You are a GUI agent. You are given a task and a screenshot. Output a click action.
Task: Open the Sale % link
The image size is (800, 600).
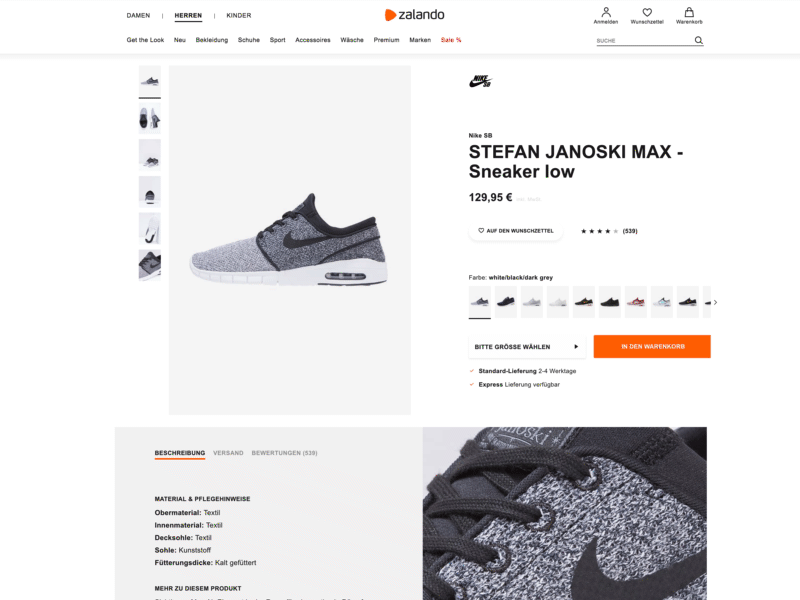451,40
